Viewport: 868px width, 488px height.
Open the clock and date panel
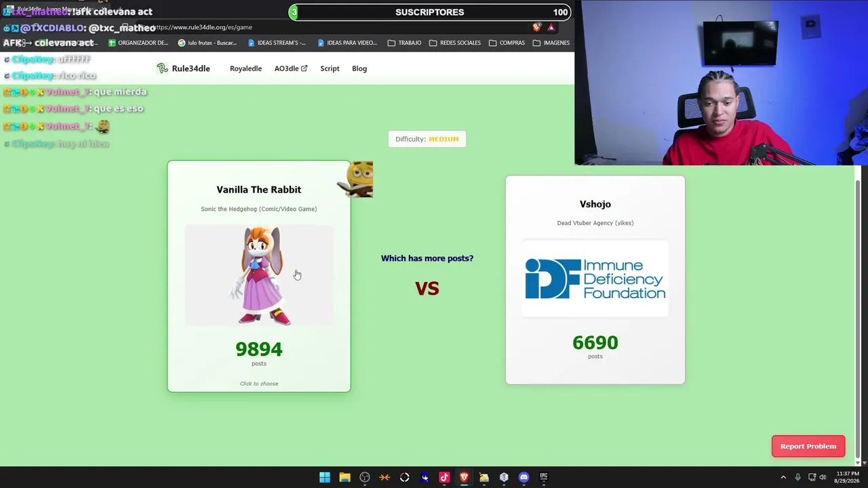[x=848, y=477]
